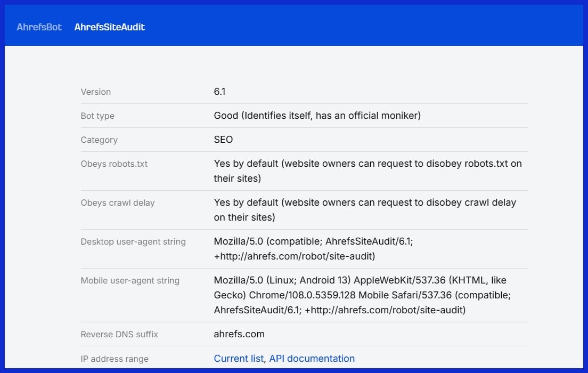The image size is (588, 373).
Task: Select the AhrefsSiteAudit tab
Action: point(109,27)
